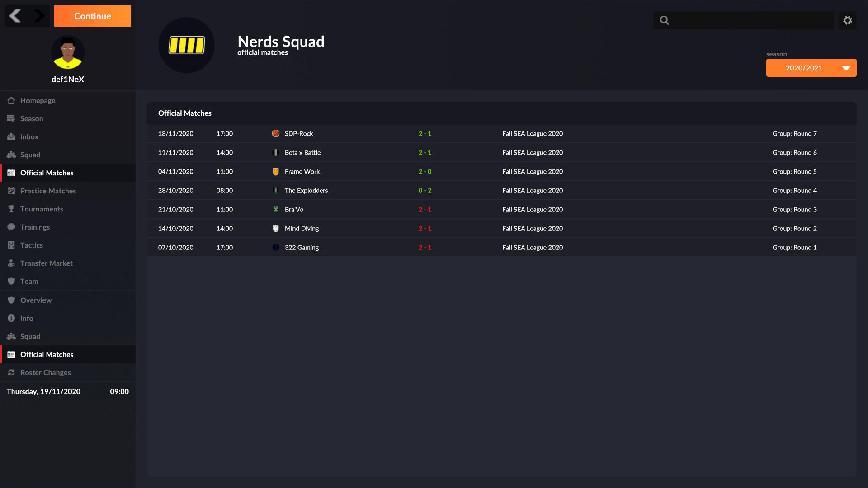Click the def1NeX profile avatar
The width and height of the screenshot is (868, 488).
tap(68, 52)
